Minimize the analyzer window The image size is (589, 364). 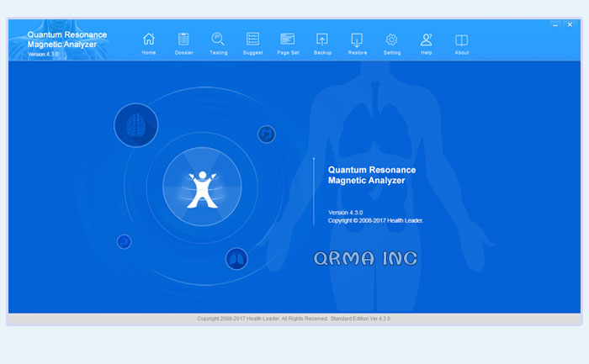(555, 25)
